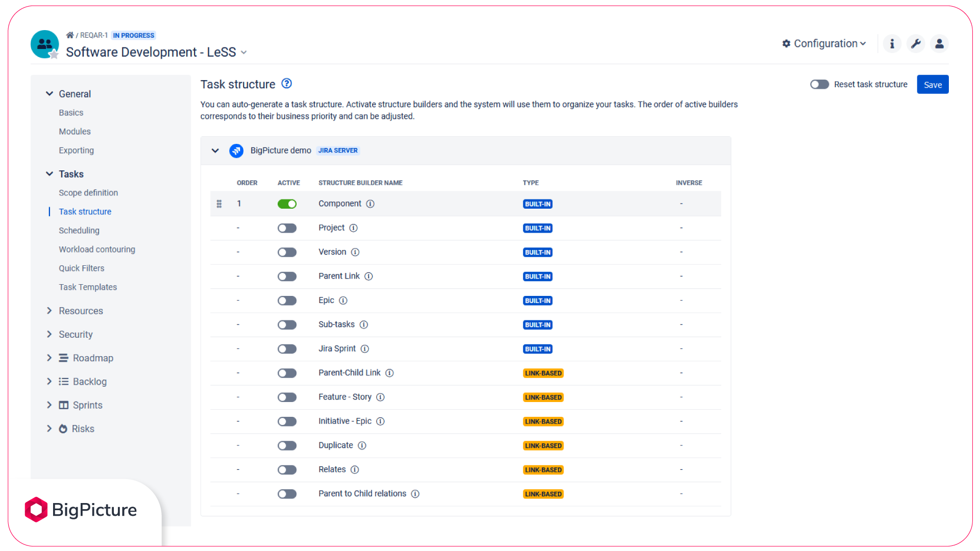Screen dimensions: 980x551
Task: Click info icon next to Sub-tasks
Action: (363, 324)
